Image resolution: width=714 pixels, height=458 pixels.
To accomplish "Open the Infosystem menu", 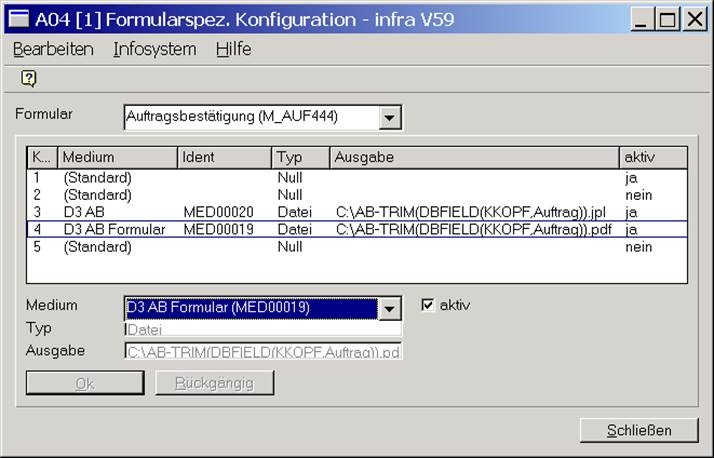I will (x=154, y=49).
